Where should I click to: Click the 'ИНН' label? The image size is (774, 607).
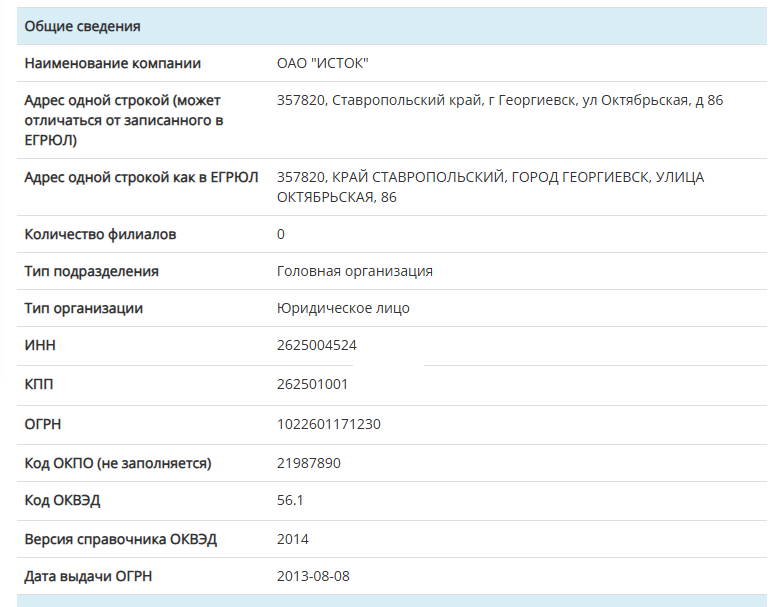tap(40, 345)
